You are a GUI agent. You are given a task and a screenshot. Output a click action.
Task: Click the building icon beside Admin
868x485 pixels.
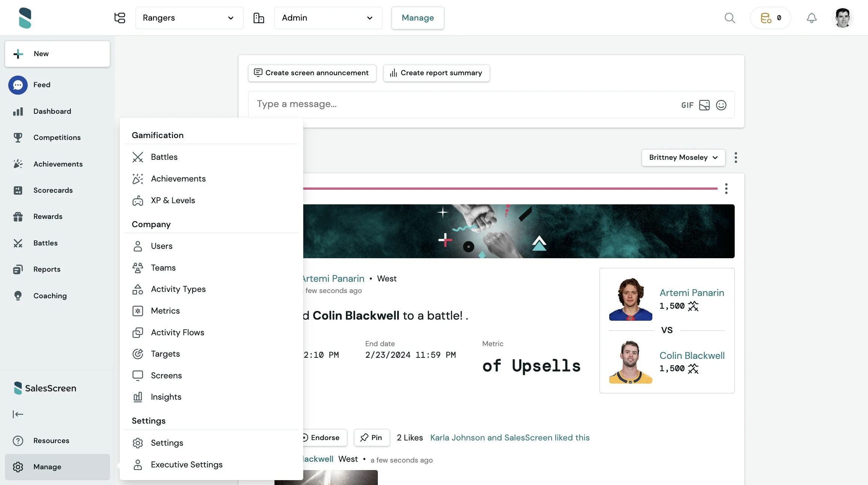pyautogui.click(x=258, y=18)
